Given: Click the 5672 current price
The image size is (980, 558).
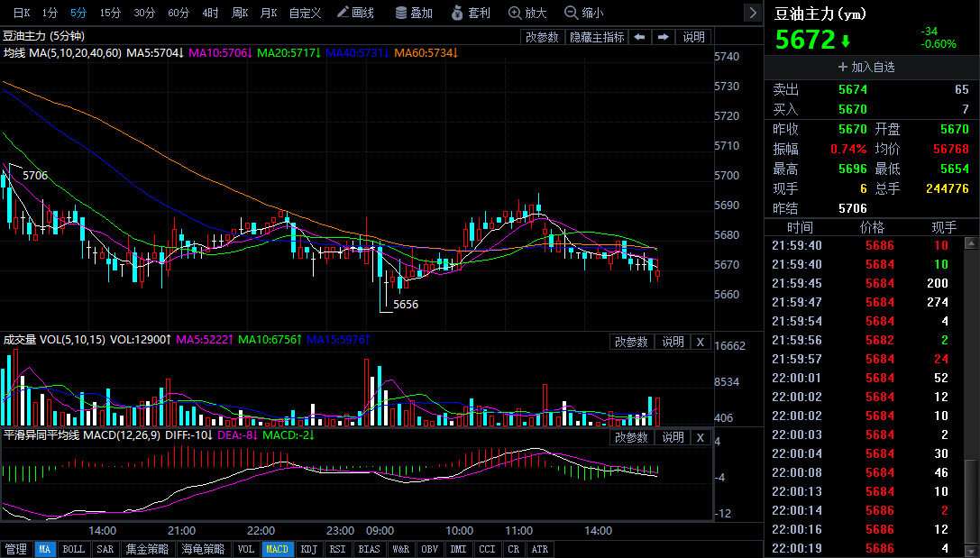Looking at the screenshot, I should [x=805, y=41].
